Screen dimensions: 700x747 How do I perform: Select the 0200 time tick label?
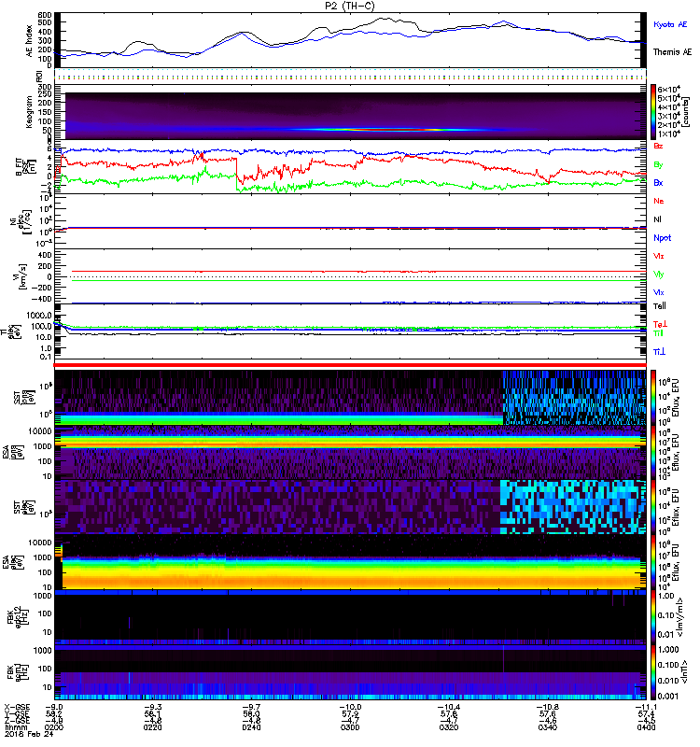[54, 727]
